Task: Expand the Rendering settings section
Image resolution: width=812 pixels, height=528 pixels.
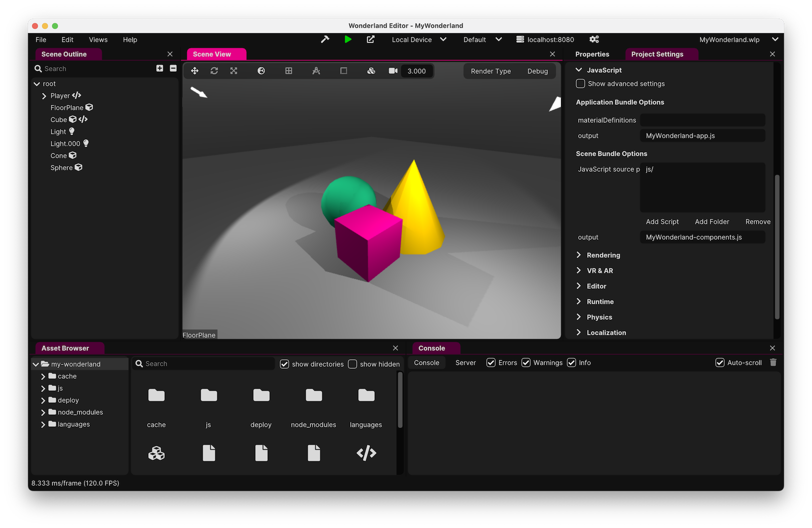Action: [x=603, y=255]
